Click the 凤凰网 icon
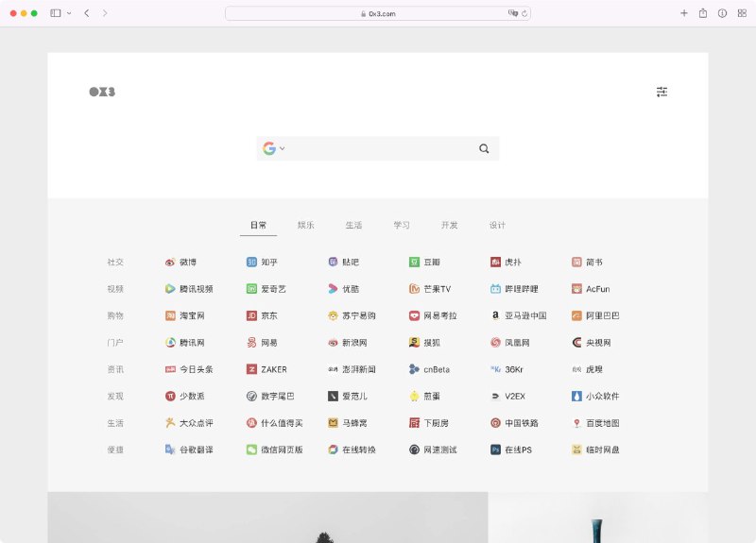The height and width of the screenshot is (543, 756). [495, 343]
